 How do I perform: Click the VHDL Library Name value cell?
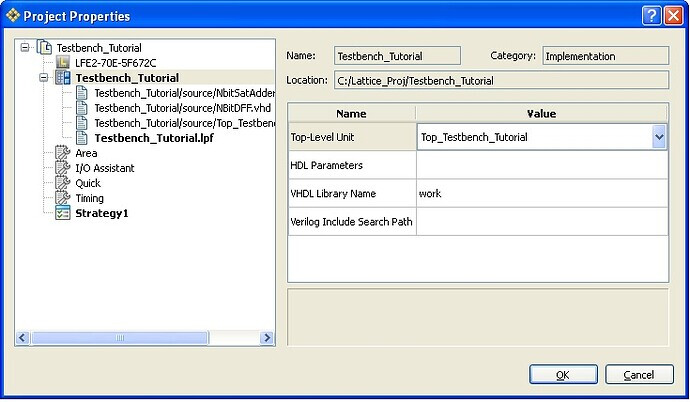(x=542, y=193)
